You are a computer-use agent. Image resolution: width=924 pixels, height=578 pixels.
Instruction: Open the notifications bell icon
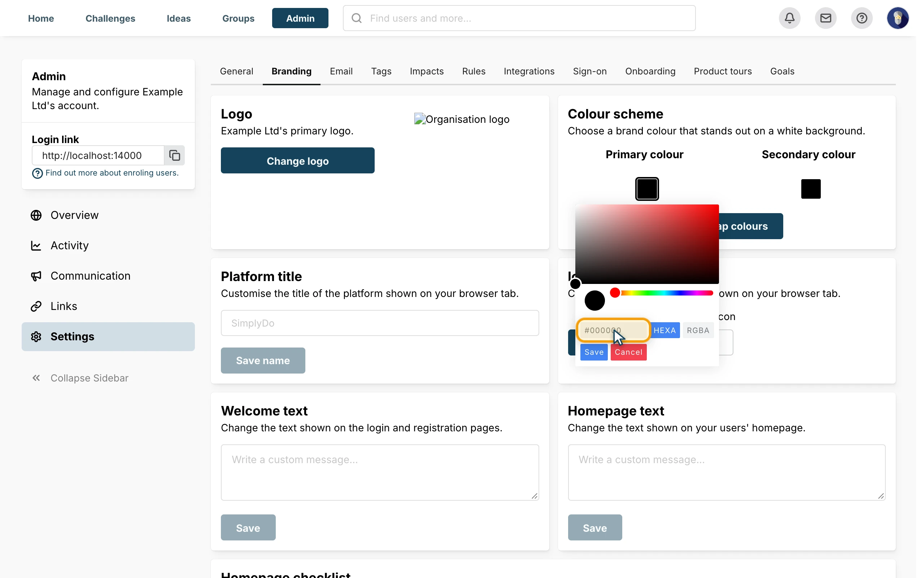[789, 18]
